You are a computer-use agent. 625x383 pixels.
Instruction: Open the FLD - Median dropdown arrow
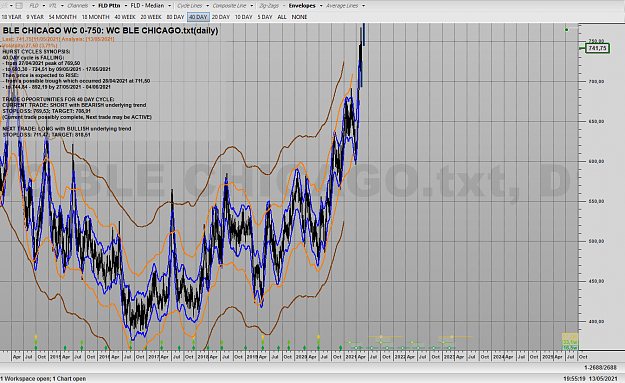tap(169, 6)
